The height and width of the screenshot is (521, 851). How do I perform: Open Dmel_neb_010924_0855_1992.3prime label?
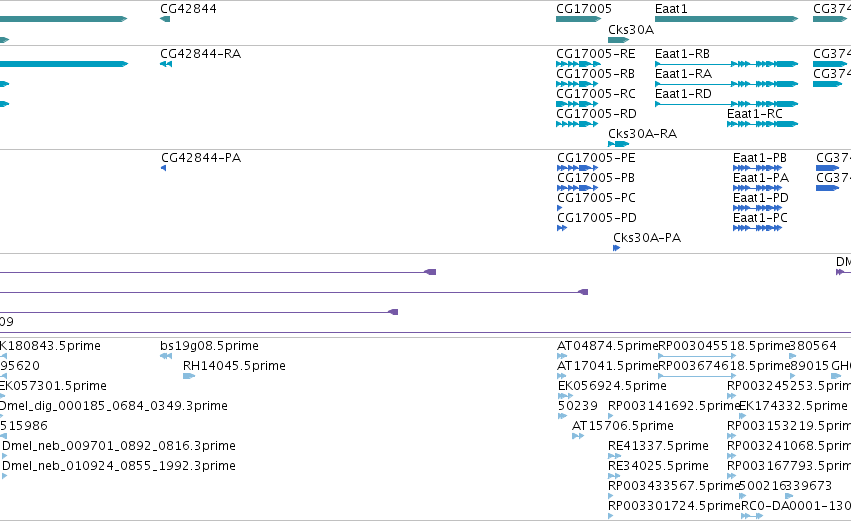pyautogui.click(x=119, y=466)
